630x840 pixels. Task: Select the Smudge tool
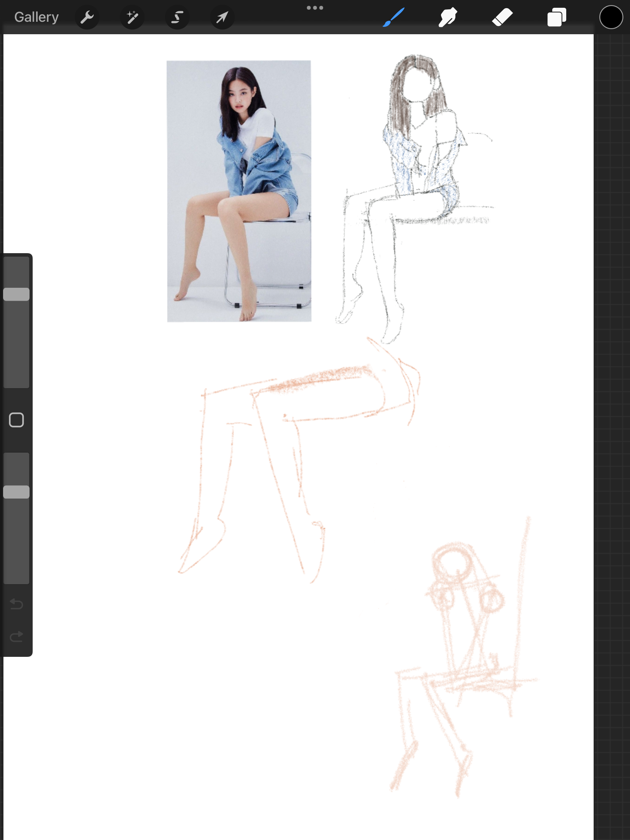click(x=448, y=17)
